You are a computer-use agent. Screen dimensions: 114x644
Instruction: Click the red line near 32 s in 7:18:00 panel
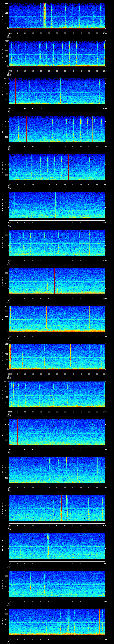60,91
